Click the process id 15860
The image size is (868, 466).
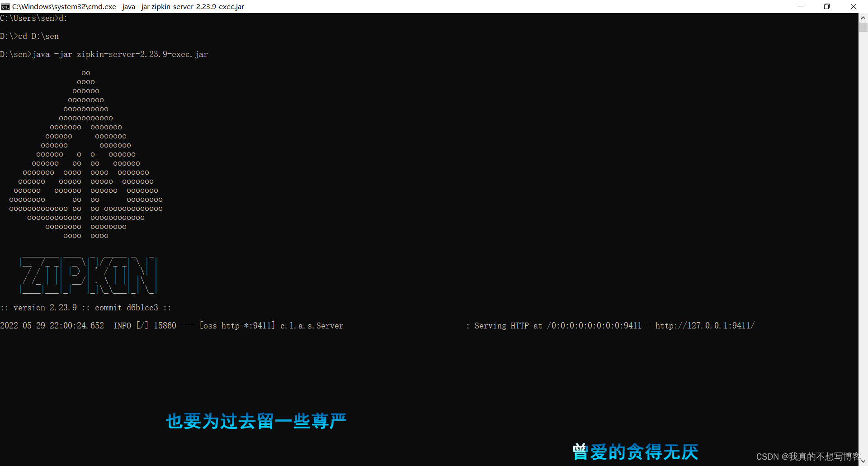coord(165,326)
